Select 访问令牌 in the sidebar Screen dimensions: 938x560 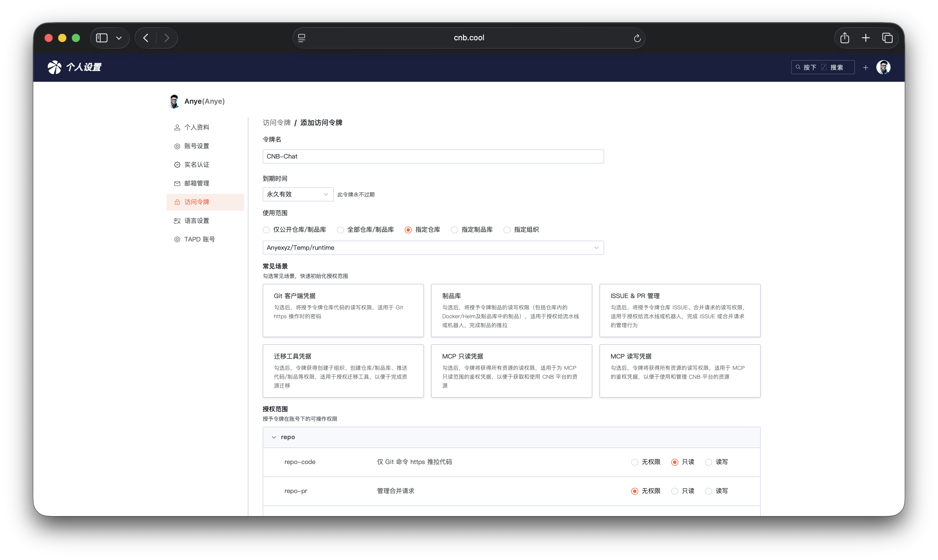[x=205, y=202]
